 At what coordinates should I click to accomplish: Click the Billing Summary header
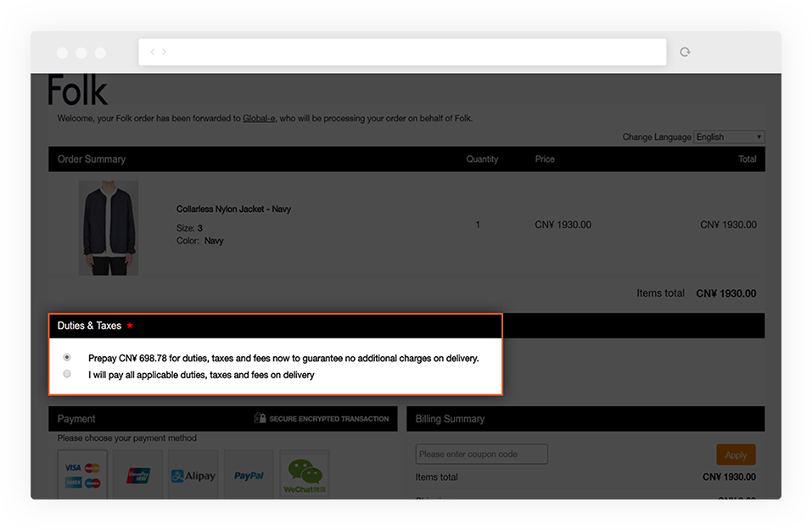tap(450, 419)
